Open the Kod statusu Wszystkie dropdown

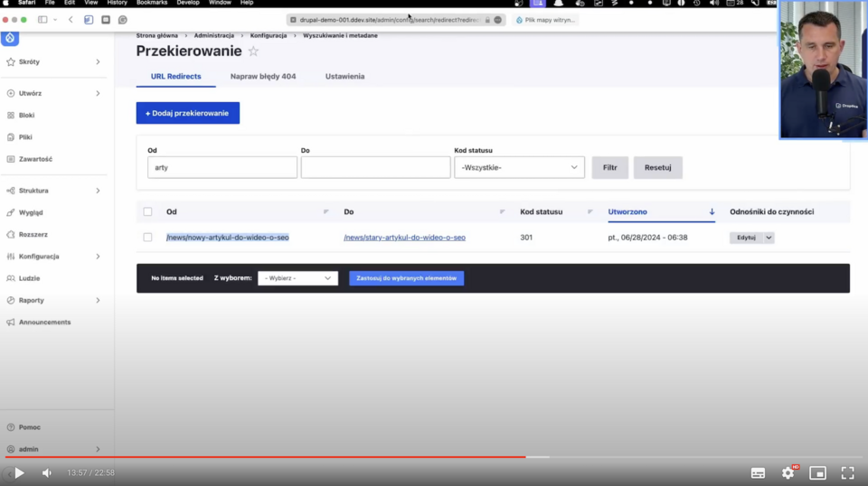click(519, 167)
